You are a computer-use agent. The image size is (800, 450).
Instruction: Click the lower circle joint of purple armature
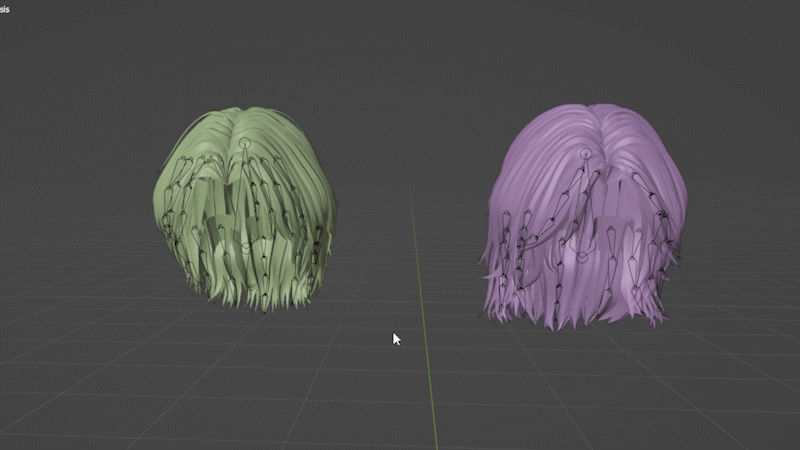[x=582, y=257]
